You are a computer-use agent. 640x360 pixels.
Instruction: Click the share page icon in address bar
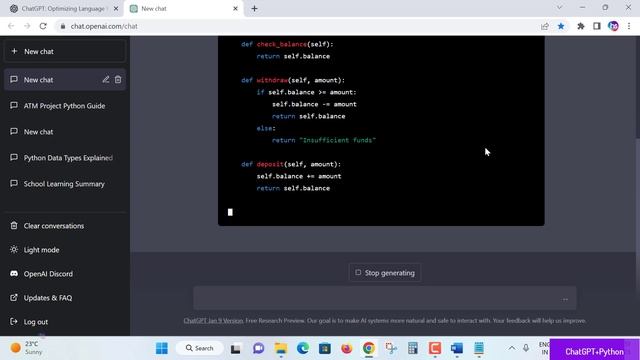point(544,26)
